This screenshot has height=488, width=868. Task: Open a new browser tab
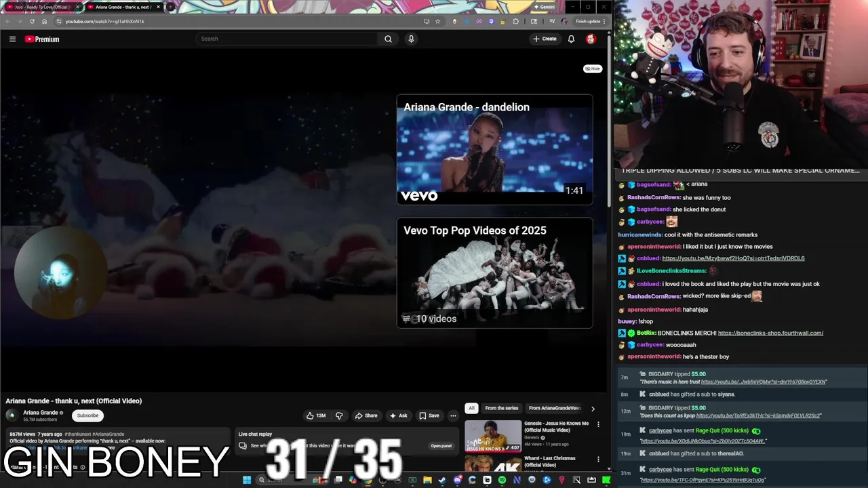pyautogui.click(x=170, y=7)
